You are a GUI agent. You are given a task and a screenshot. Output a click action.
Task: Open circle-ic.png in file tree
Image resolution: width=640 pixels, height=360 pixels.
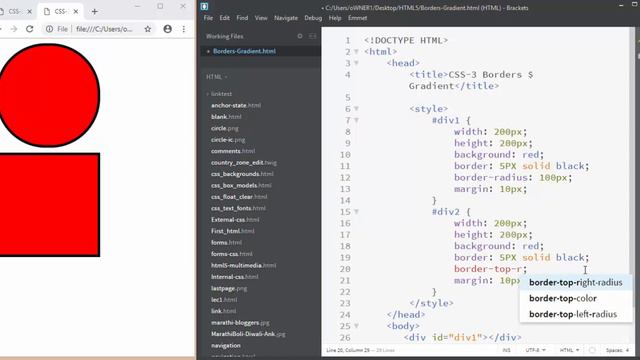pyautogui.click(x=228, y=140)
